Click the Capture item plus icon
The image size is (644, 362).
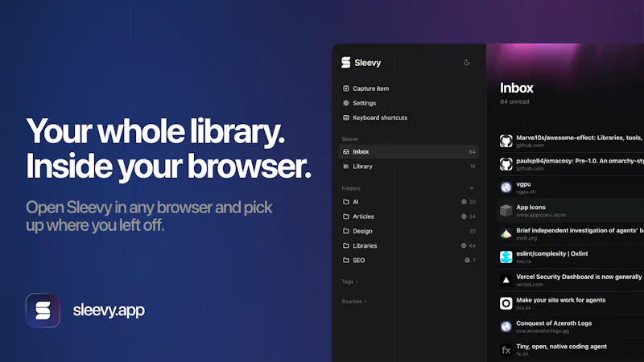tap(346, 88)
